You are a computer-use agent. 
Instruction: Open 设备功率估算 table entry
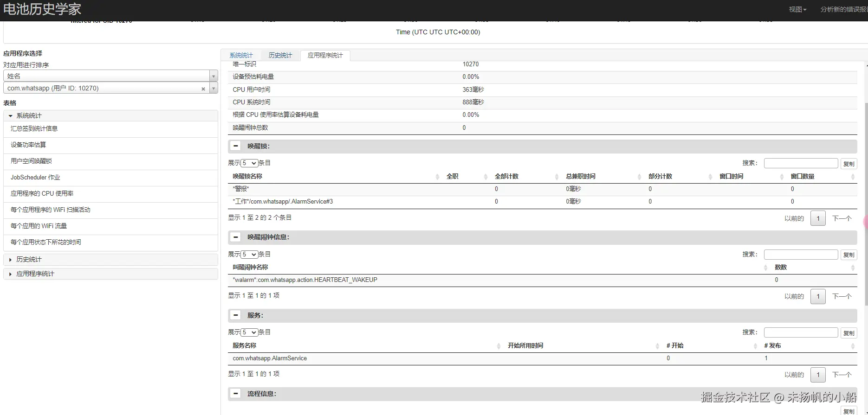click(110, 145)
